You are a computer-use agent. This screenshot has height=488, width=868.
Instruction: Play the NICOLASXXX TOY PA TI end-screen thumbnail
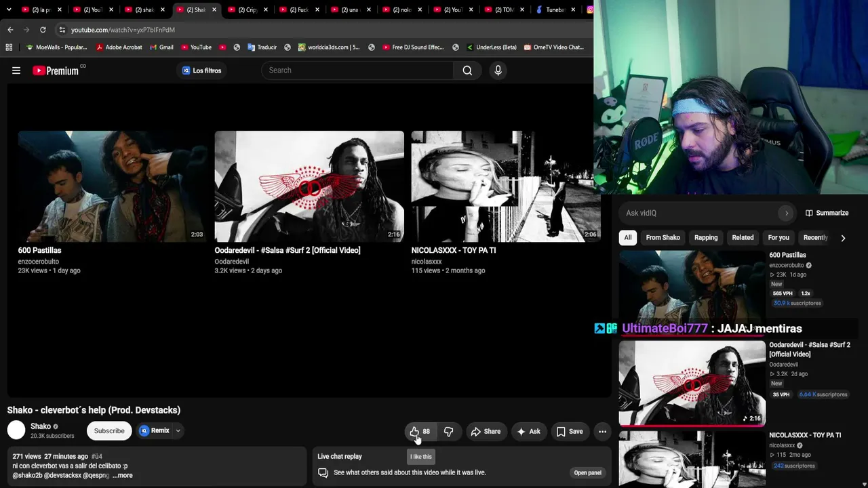point(505,186)
